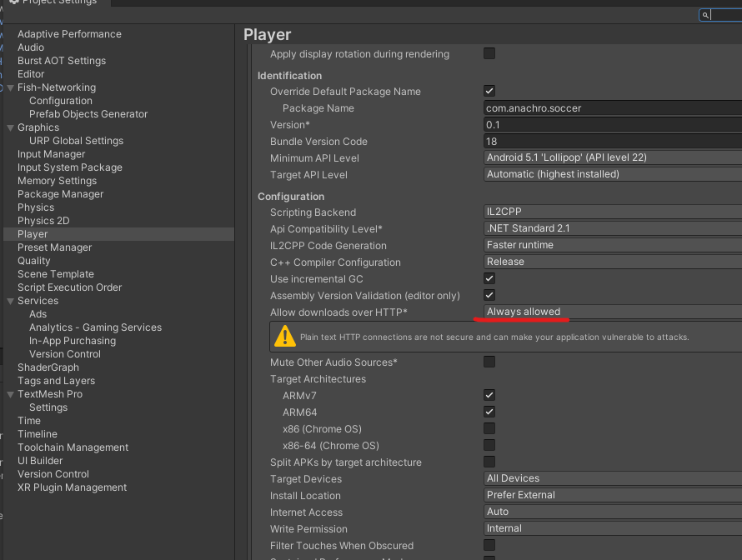Open the Write Permission dropdown
Image resolution: width=742 pixels, height=560 pixels.
[x=613, y=528]
